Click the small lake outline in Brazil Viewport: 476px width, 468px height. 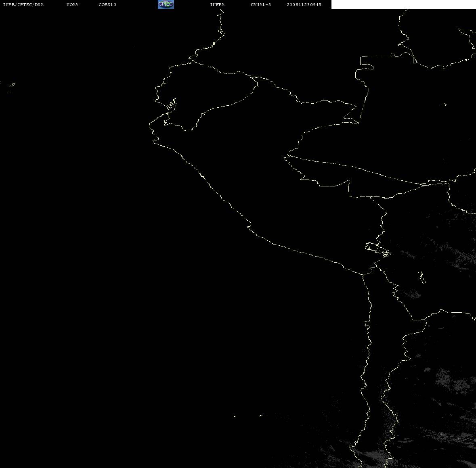tap(444, 104)
